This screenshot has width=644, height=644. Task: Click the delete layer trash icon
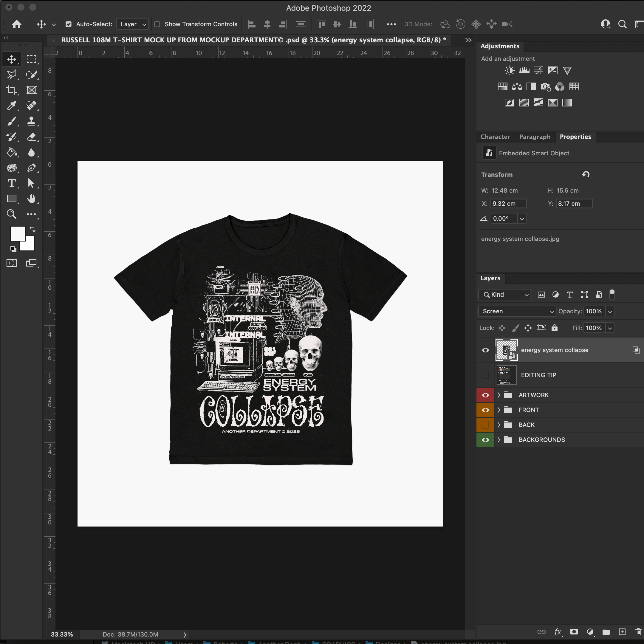(x=638, y=632)
